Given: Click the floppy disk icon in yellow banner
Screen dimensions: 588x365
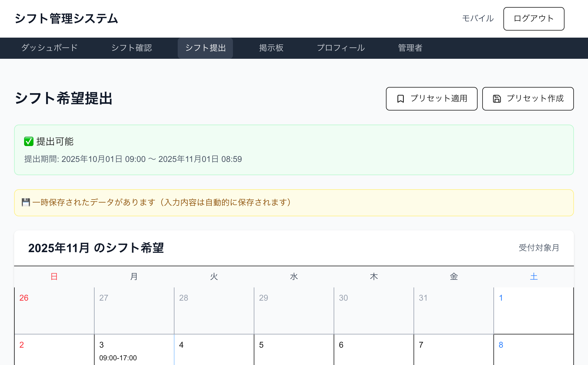Looking at the screenshot, I should click(x=26, y=202).
